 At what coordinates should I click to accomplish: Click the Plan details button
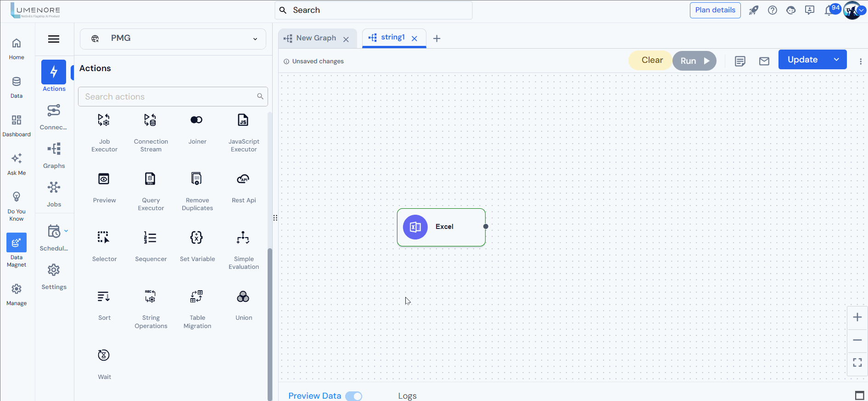pyautogui.click(x=715, y=10)
